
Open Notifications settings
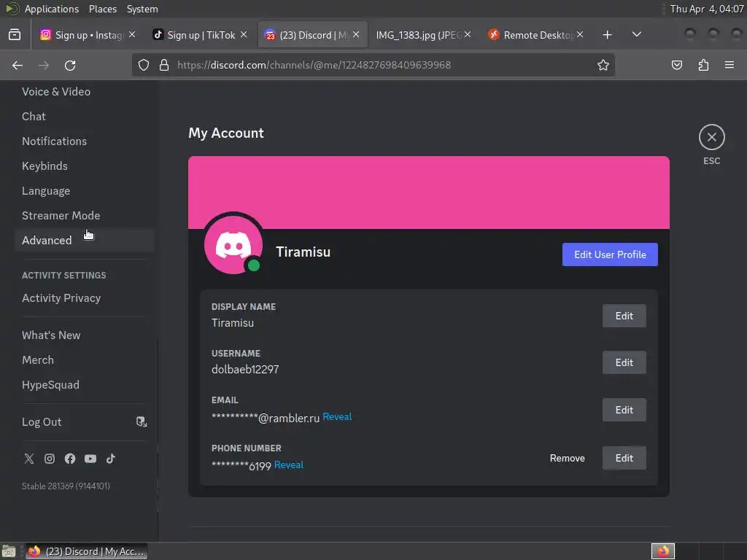click(x=85, y=141)
